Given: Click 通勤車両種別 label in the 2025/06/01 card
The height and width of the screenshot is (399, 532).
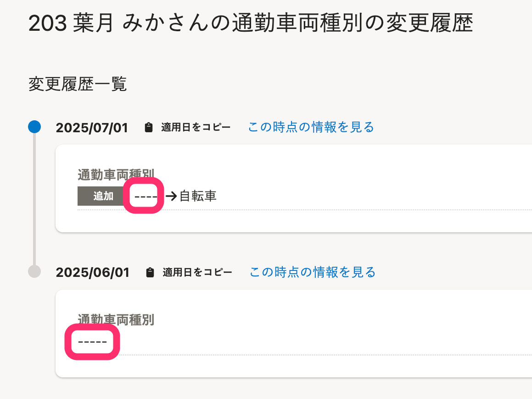Looking at the screenshot, I should pos(116,320).
